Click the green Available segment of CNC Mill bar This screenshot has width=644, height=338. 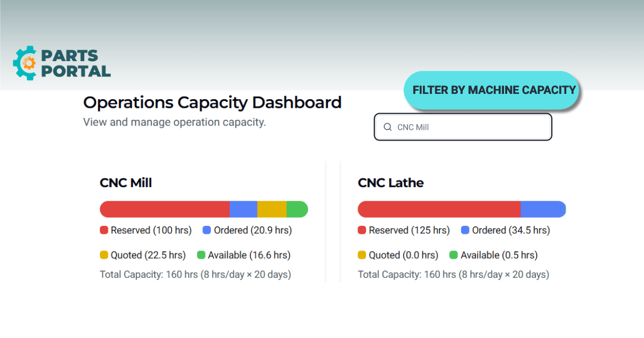[x=297, y=209]
